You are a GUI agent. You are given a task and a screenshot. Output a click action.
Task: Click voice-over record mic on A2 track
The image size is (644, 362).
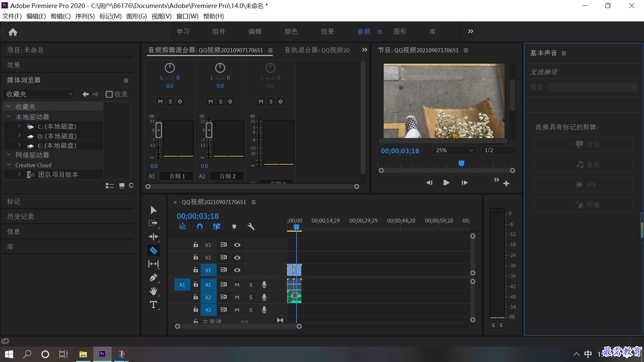[x=264, y=297]
